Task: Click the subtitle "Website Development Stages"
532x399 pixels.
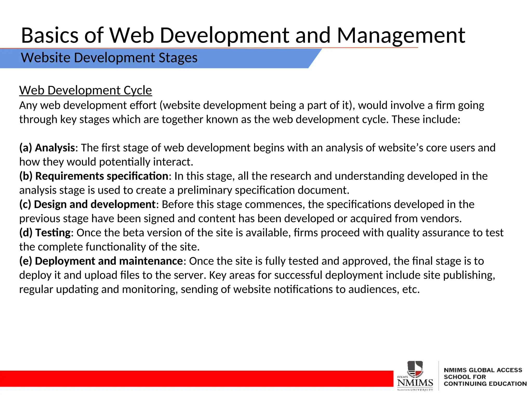Action: (109, 58)
